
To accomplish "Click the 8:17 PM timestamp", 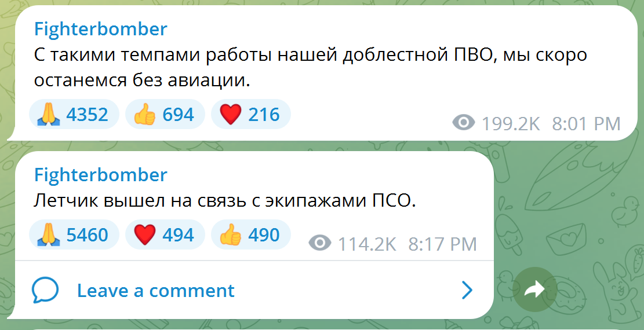I will tap(442, 244).
